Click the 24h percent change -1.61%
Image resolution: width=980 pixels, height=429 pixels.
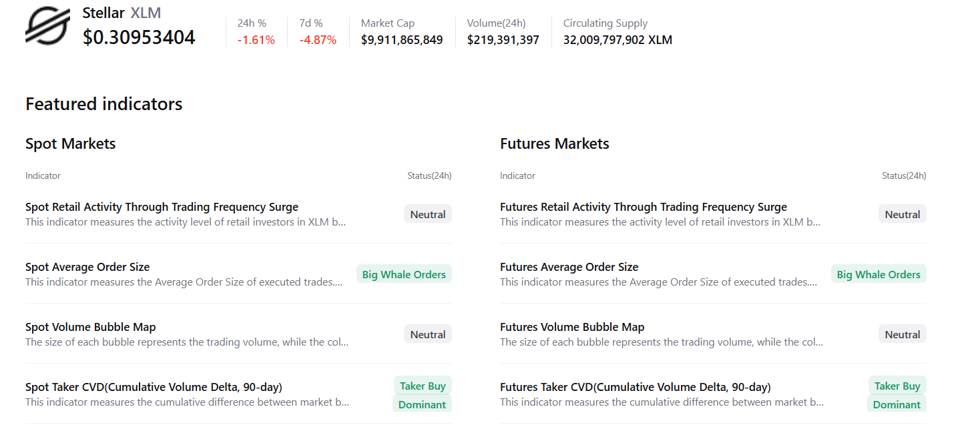point(256,40)
